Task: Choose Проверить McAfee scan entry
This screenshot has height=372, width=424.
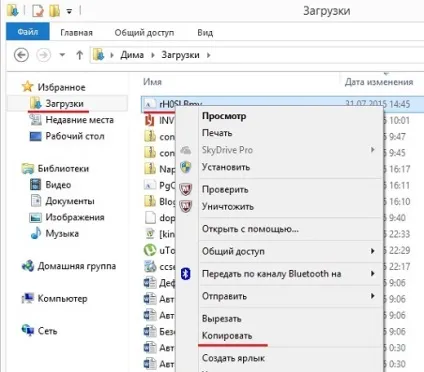Action: tap(225, 190)
